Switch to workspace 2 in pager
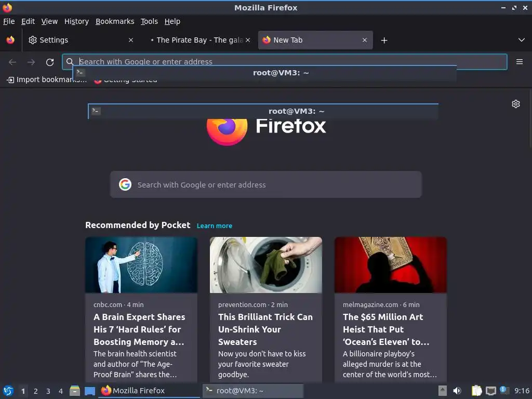The height and width of the screenshot is (399, 532). pos(36,391)
